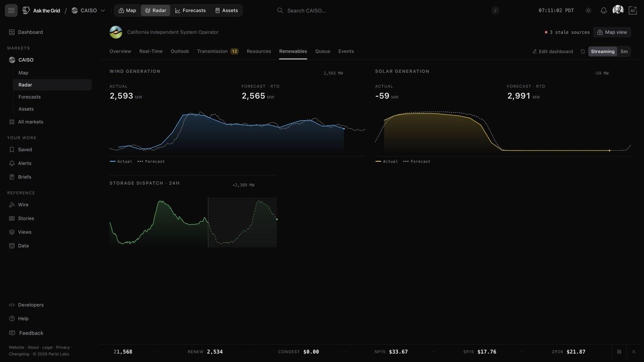Switch to the Transmission tab

coord(218,51)
